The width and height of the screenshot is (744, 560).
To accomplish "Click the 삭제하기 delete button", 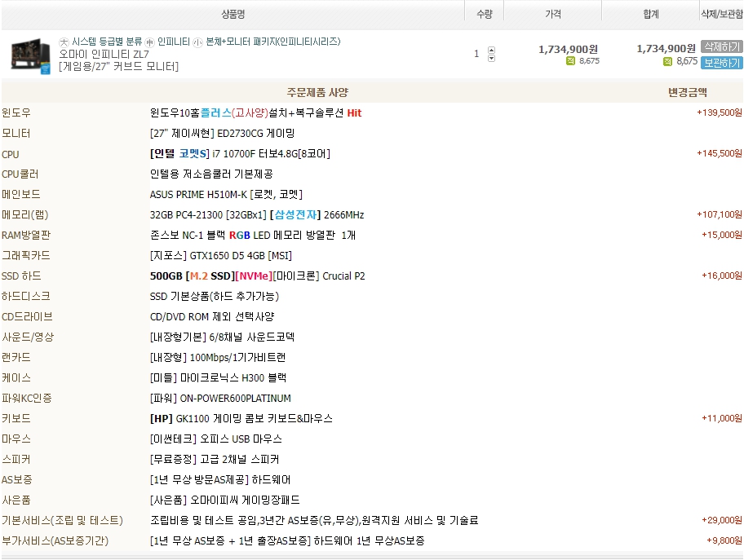I will (x=722, y=46).
